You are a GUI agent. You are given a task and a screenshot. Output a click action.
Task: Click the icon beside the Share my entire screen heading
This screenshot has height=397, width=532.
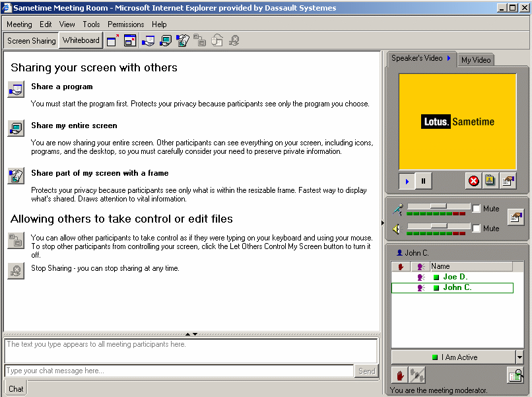click(16, 128)
